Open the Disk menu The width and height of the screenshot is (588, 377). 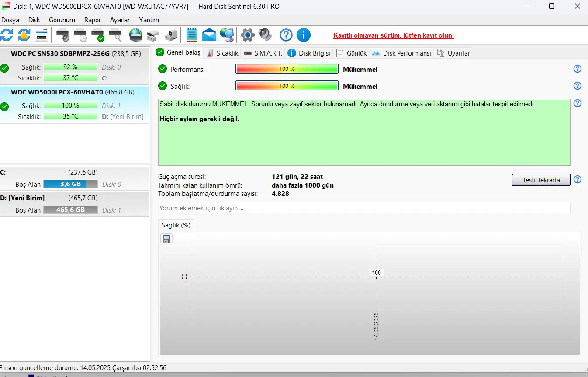[34, 20]
